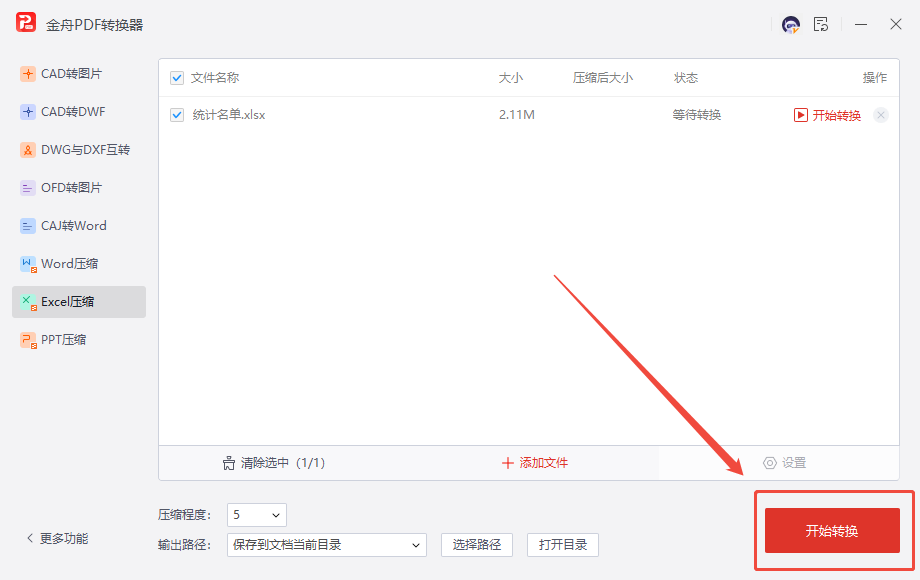
Task: Click the 选择路径 button
Action: (x=476, y=545)
